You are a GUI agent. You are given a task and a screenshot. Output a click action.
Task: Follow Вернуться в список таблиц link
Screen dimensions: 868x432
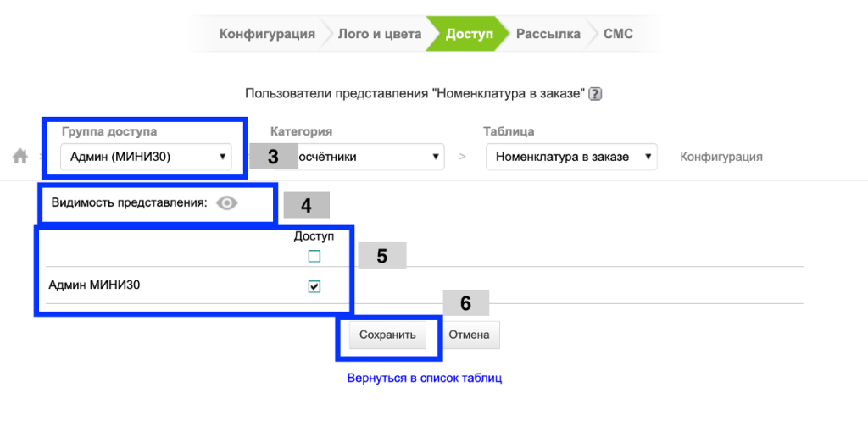pos(424,378)
